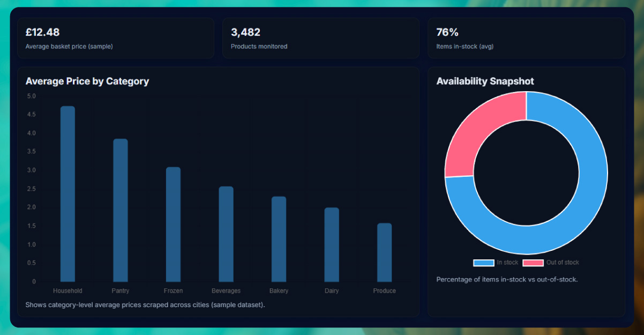Open the £12.48 Average basket price card

coord(115,38)
